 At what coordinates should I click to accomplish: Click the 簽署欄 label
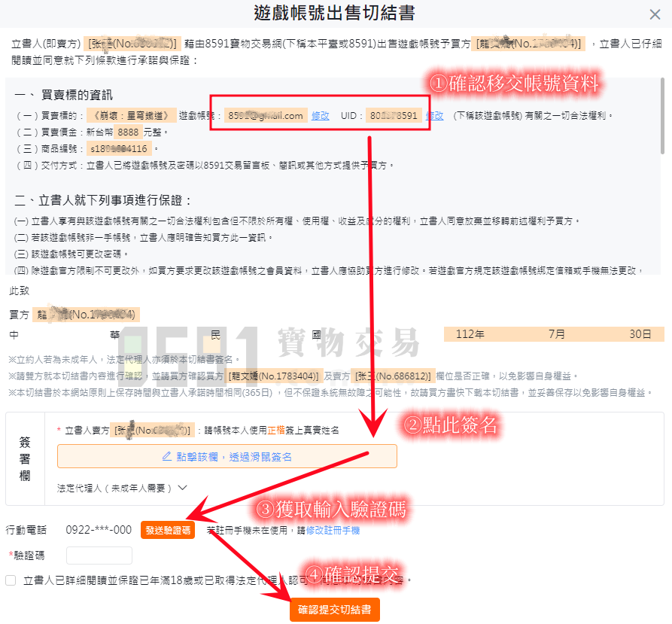pyautogui.click(x=25, y=459)
